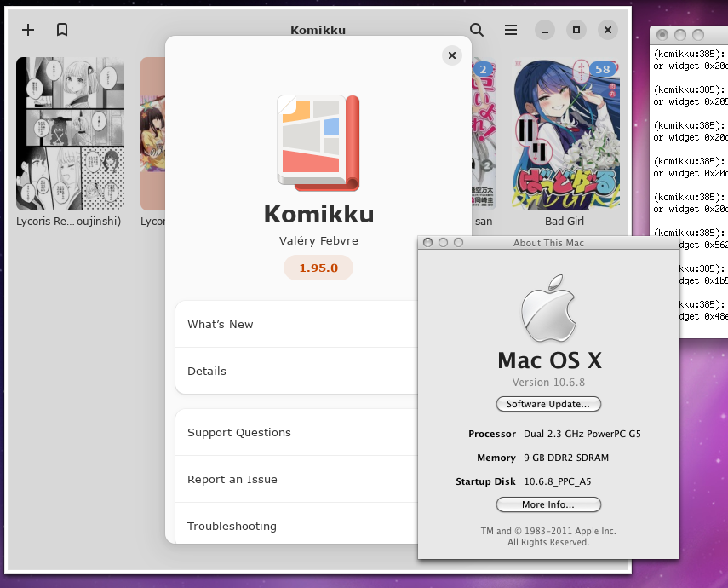This screenshot has height=588, width=728.
Task: Click the 10.6.8_PPC_A5 startup disk value
Action: (558, 481)
